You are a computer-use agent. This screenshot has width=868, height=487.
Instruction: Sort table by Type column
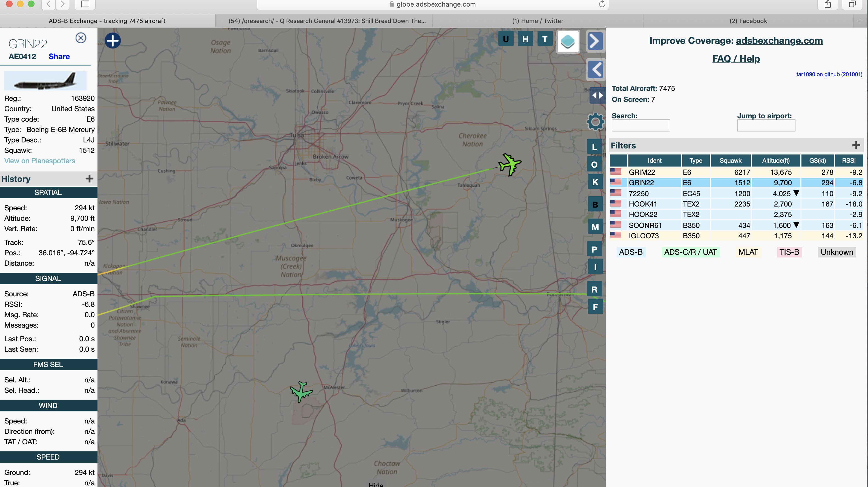(x=695, y=161)
